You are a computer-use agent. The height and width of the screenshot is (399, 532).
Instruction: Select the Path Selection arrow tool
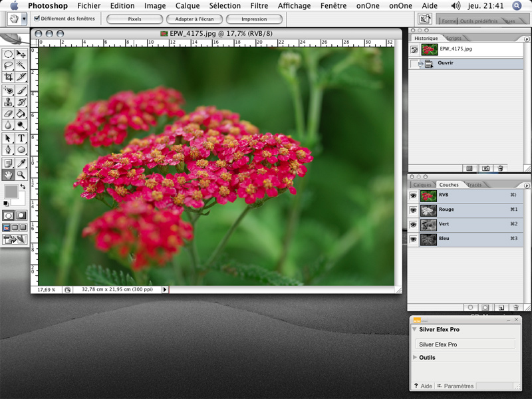(x=8, y=138)
